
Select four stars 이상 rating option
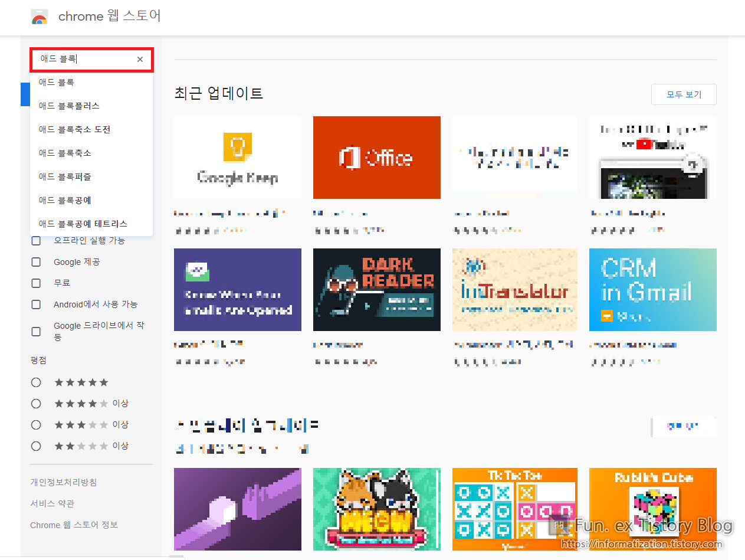(x=36, y=404)
